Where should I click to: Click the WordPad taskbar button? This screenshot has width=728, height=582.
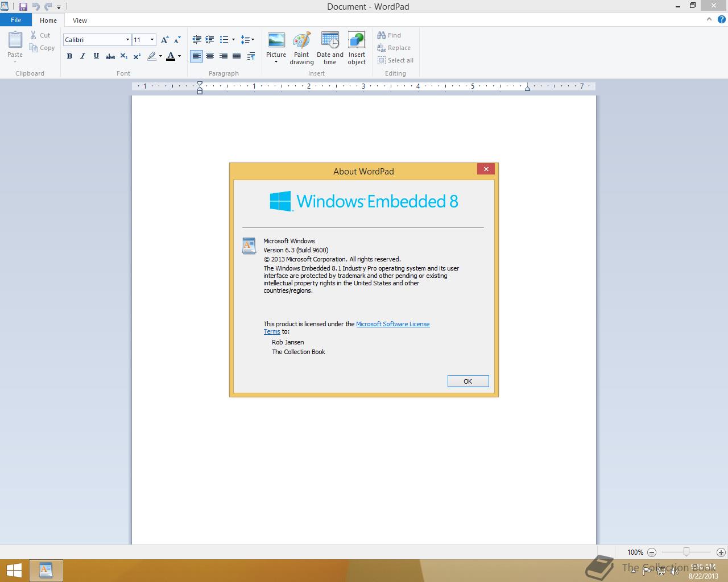(x=45, y=571)
